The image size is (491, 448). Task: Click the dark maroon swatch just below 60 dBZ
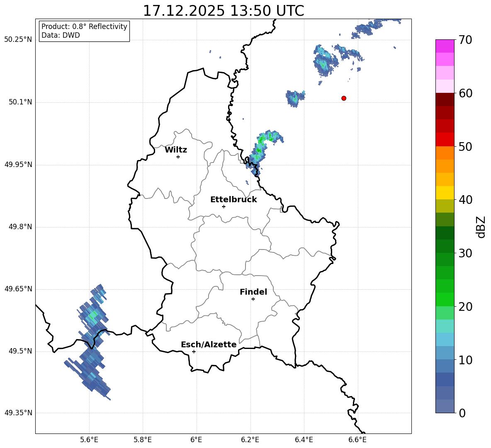click(x=445, y=99)
